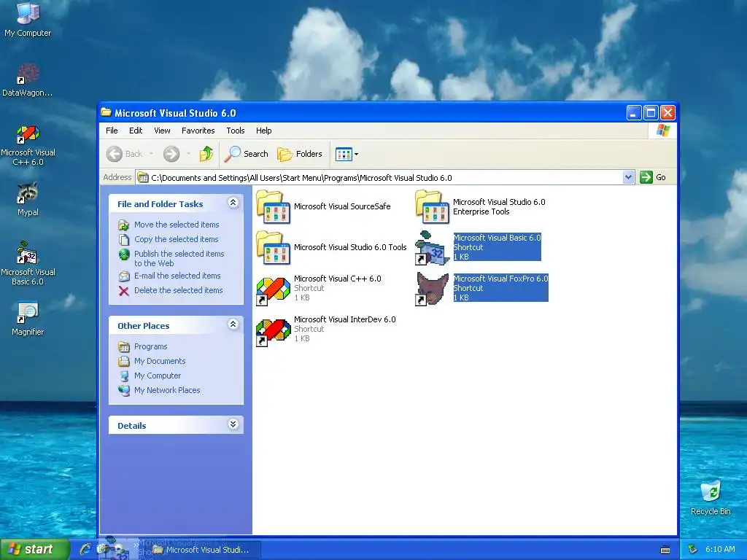Click Copy the selected items link
Viewport: 747px width, 560px height.
coord(177,239)
